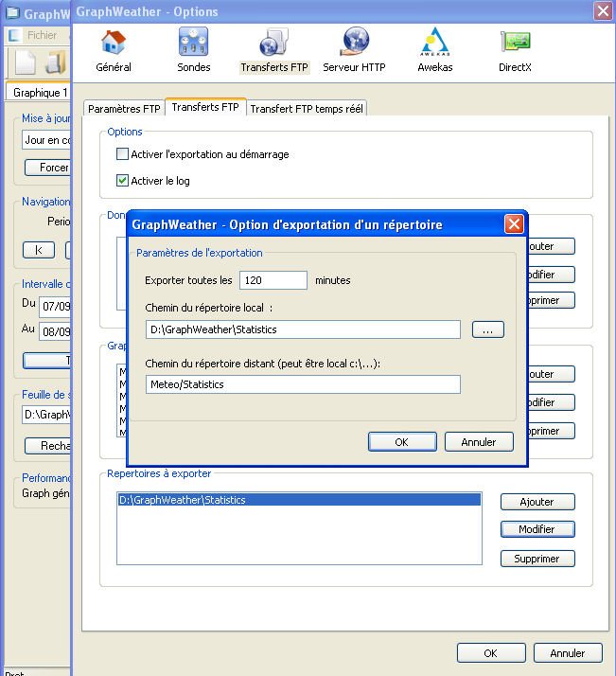The height and width of the screenshot is (676, 616).
Task: Open the Awekas settings section
Action: tap(435, 51)
